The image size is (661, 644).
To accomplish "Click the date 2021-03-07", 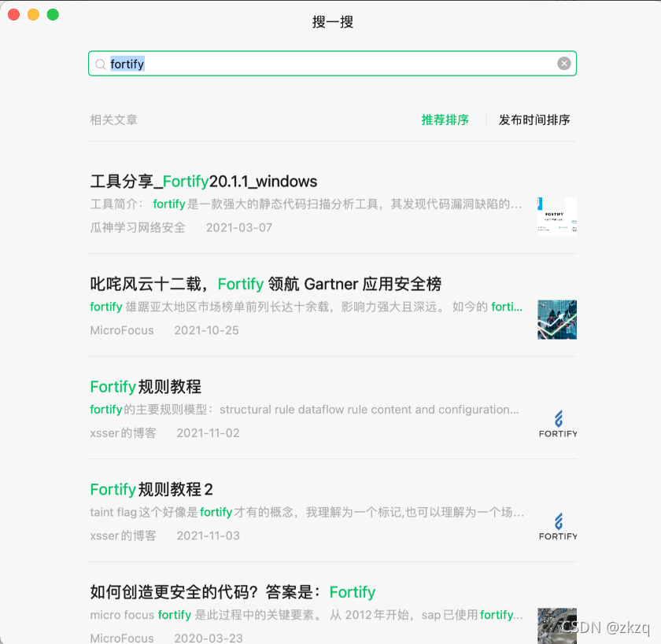I will [239, 228].
